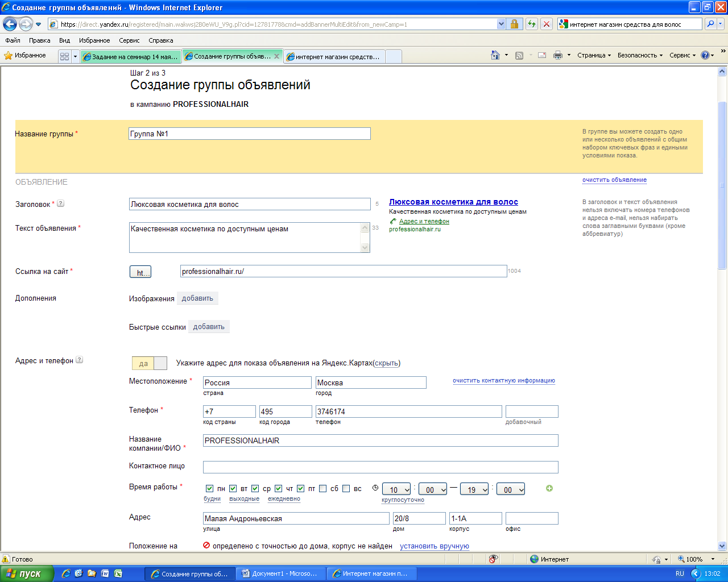Click the Home page icon
728x582 pixels.
(495, 55)
